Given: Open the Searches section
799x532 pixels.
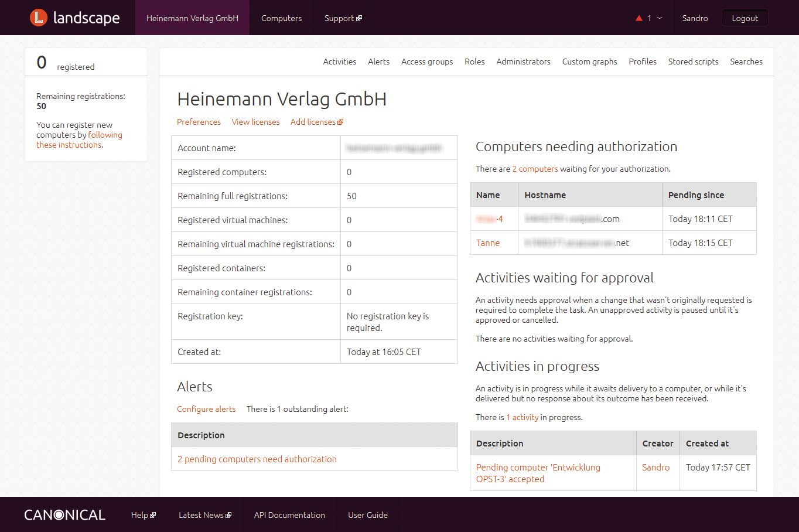Looking at the screenshot, I should [x=746, y=62].
